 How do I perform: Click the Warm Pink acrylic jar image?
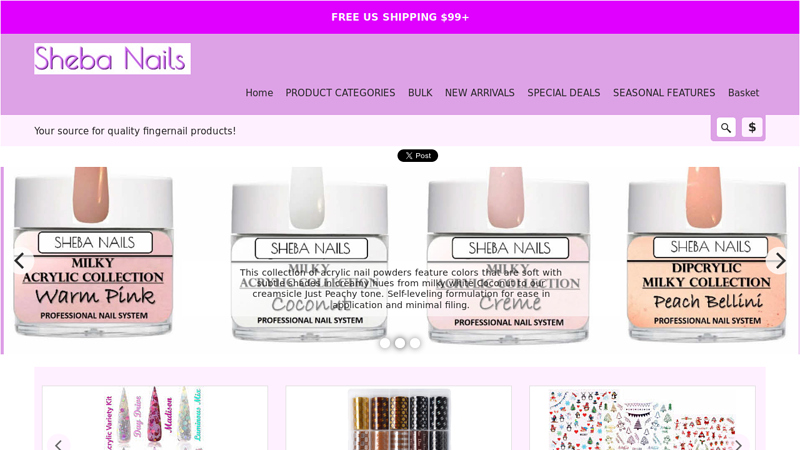tap(93, 253)
